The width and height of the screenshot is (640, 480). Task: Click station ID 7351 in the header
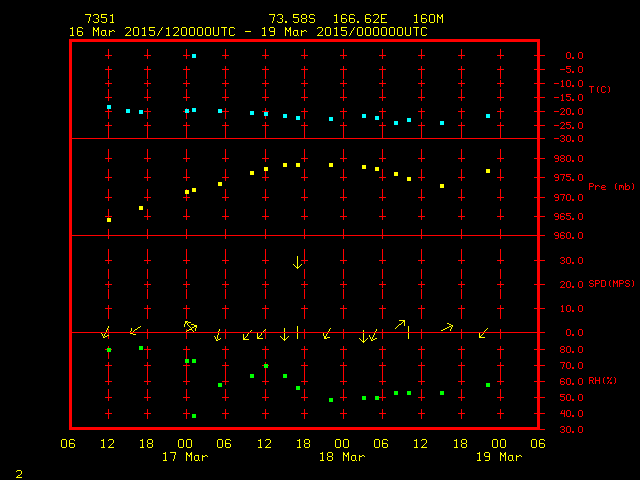coord(100,19)
